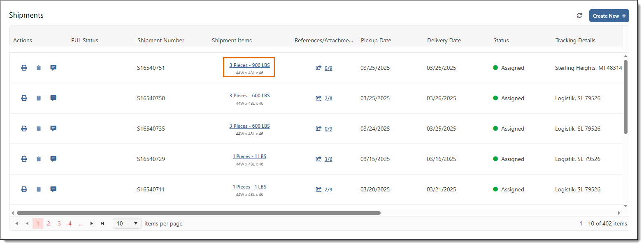Refresh the Shipments list
The image size is (644, 246).
[579, 16]
